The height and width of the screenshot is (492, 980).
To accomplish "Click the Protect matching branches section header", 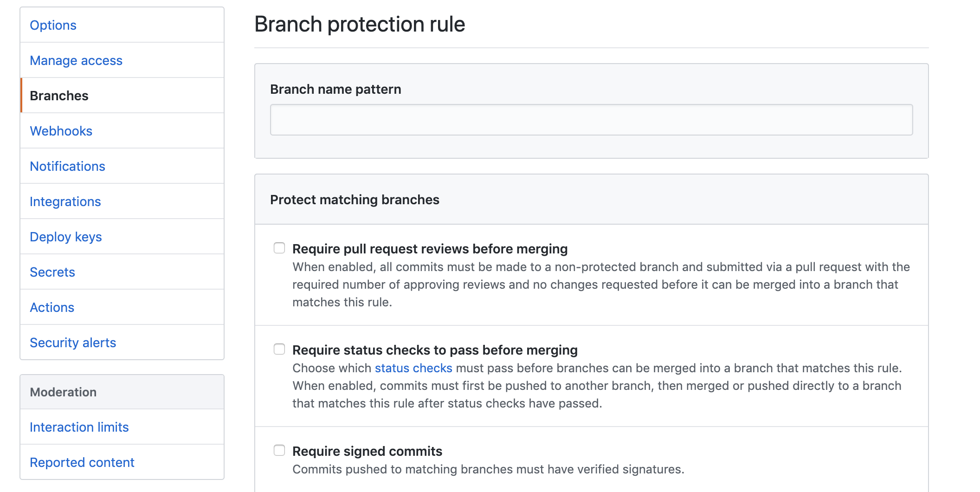I will [x=355, y=199].
